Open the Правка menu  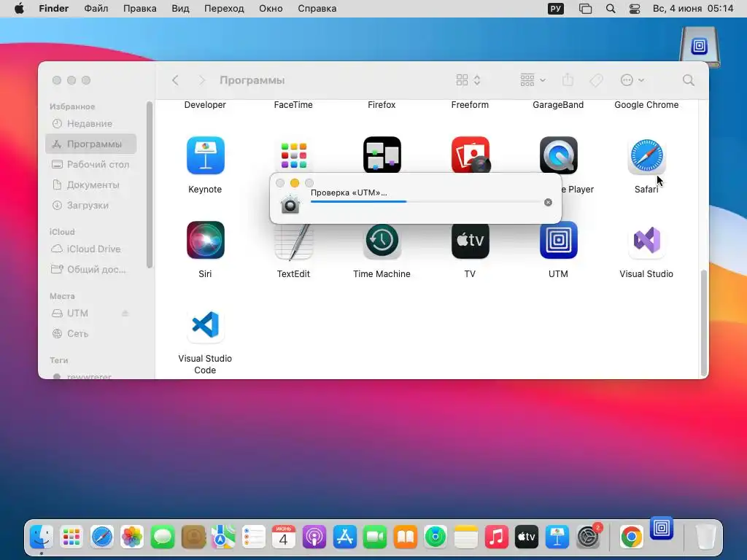139,9
